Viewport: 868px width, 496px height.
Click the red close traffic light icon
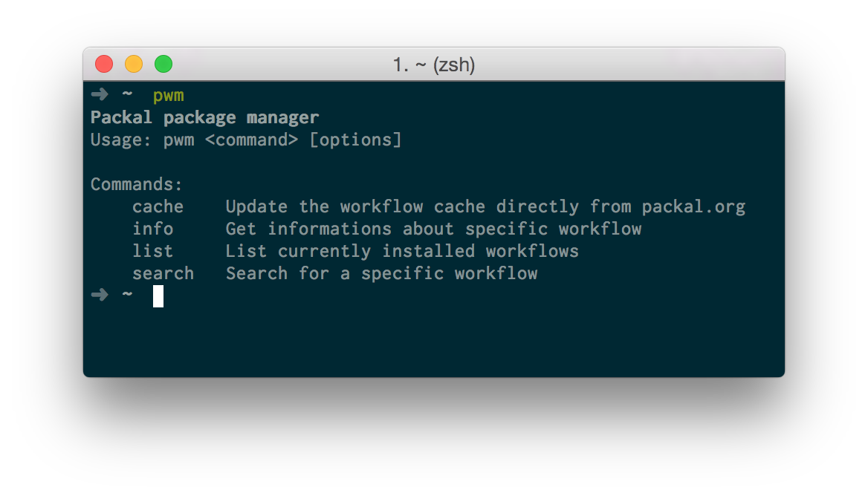pyautogui.click(x=104, y=64)
